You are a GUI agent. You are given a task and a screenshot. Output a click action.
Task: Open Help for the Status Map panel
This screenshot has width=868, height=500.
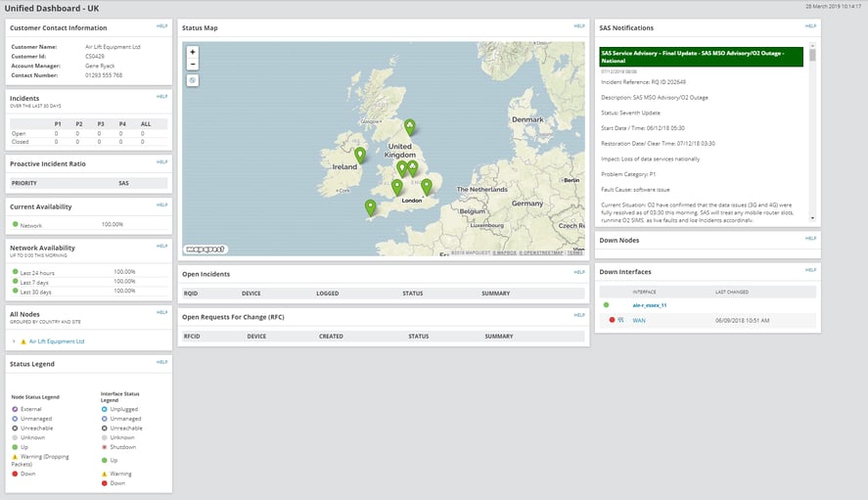pos(579,25)
